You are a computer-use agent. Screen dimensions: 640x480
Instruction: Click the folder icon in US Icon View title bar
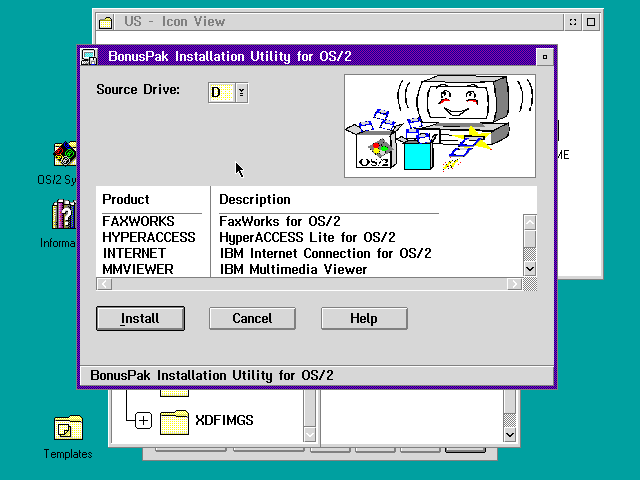[x=106, y=22]
